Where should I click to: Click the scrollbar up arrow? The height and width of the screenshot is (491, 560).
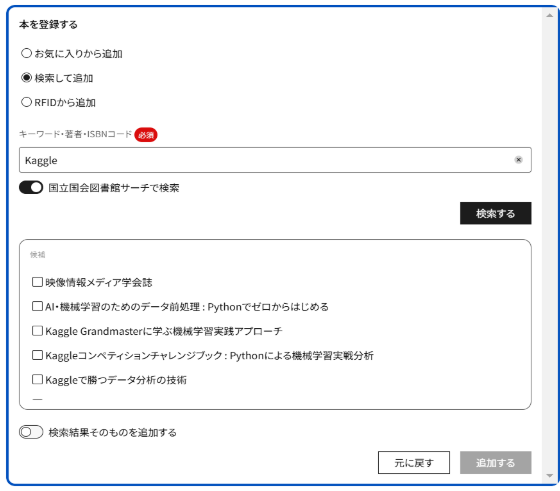[549, 15]
